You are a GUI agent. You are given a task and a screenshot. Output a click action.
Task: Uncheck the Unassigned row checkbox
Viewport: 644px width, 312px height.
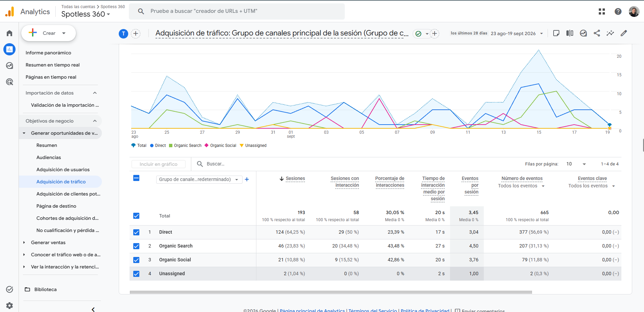(136, 274)
